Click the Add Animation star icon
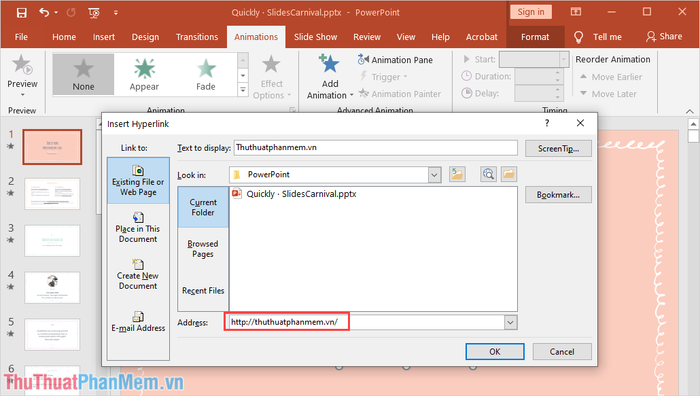700x396 pixels. (329, 64)
